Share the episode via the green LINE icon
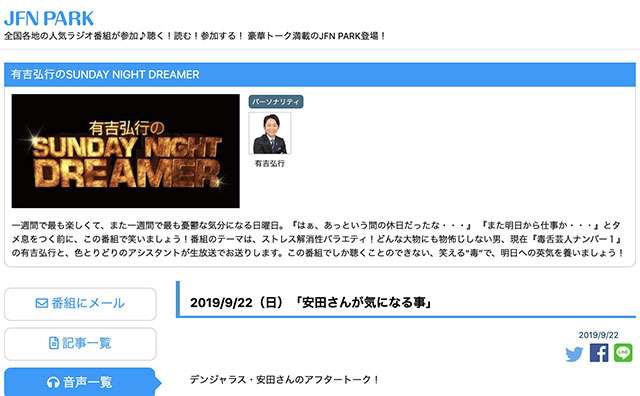The image size is (640, 396). tap(623, 353)
